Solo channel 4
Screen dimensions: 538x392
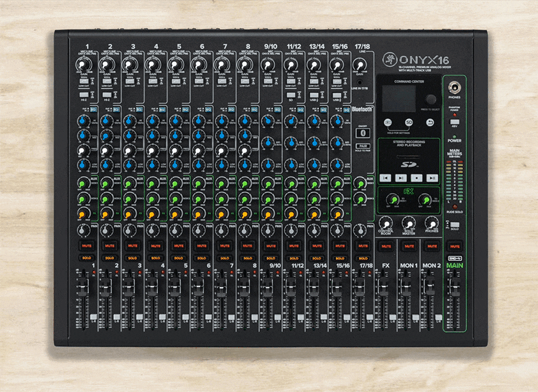(156, 258)
